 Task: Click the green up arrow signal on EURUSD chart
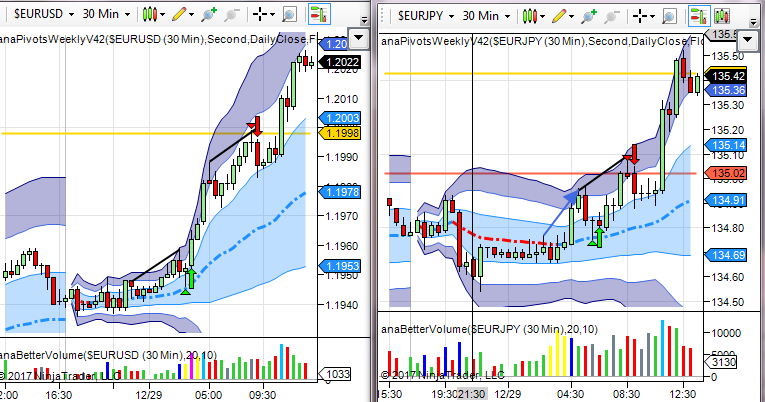pyautogui.click(x=191, y=278)
